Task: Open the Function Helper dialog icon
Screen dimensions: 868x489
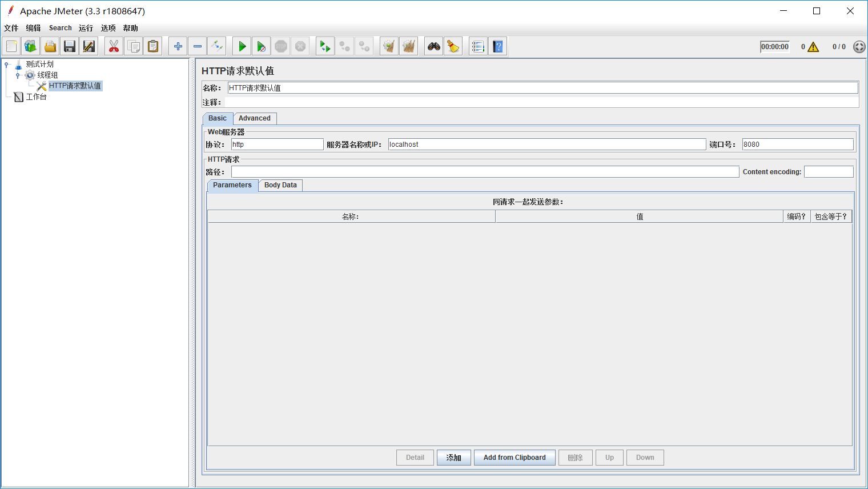Action: (478, 46)
